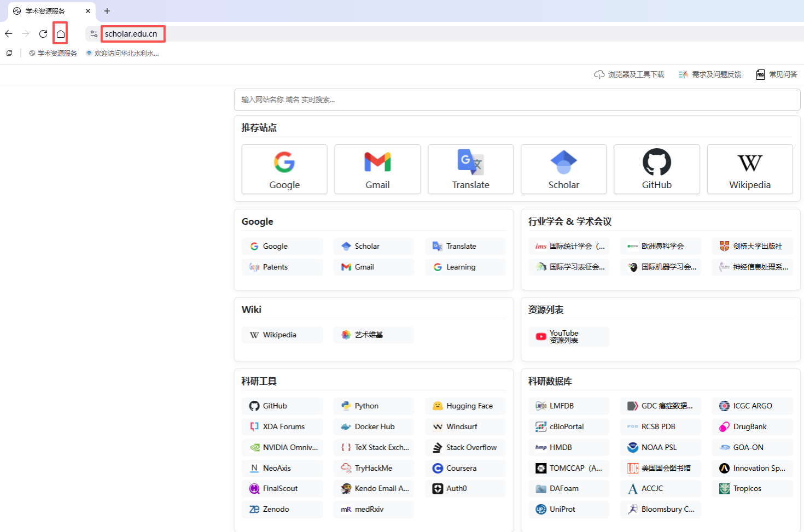Viewport: 804px width, 532px height.
Task: Close the 学术资源服务 tab
Action: [x=88, y=11]
